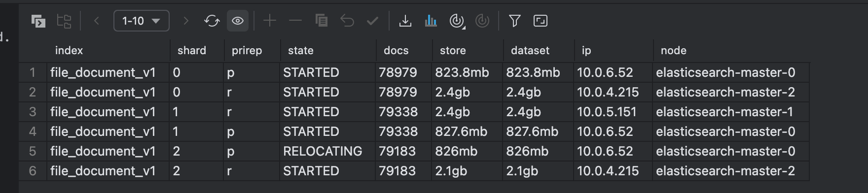868x193 pixels.
Task: Click file_document_v1 index cell in row 4
Action: [x=108, y=131]
